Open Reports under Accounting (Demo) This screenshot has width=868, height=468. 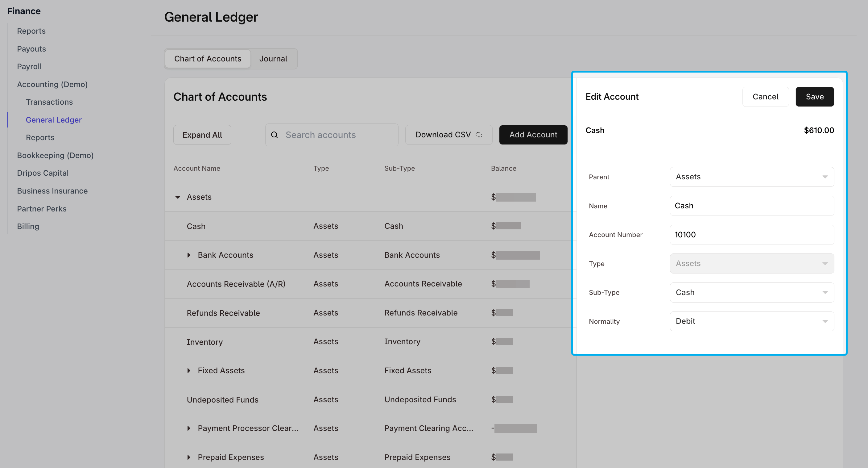pyautogui.click(x=40, y=138)
